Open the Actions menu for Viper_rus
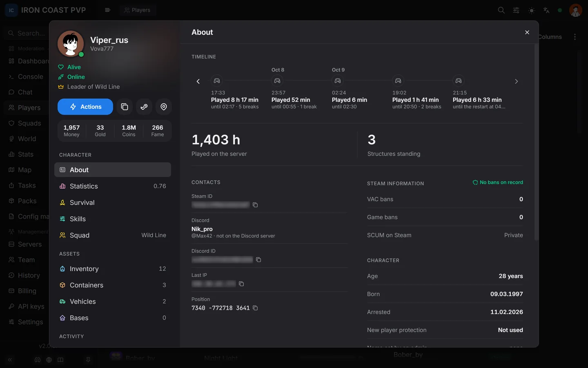The height and width of the screenshot is (368, 588). (x=85, y=107)
